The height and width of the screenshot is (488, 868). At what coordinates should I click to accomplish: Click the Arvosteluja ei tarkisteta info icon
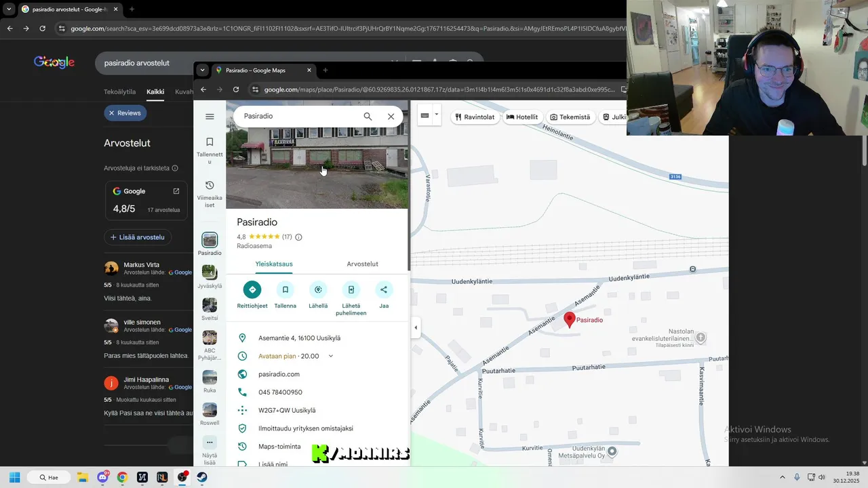pos(175,168)
